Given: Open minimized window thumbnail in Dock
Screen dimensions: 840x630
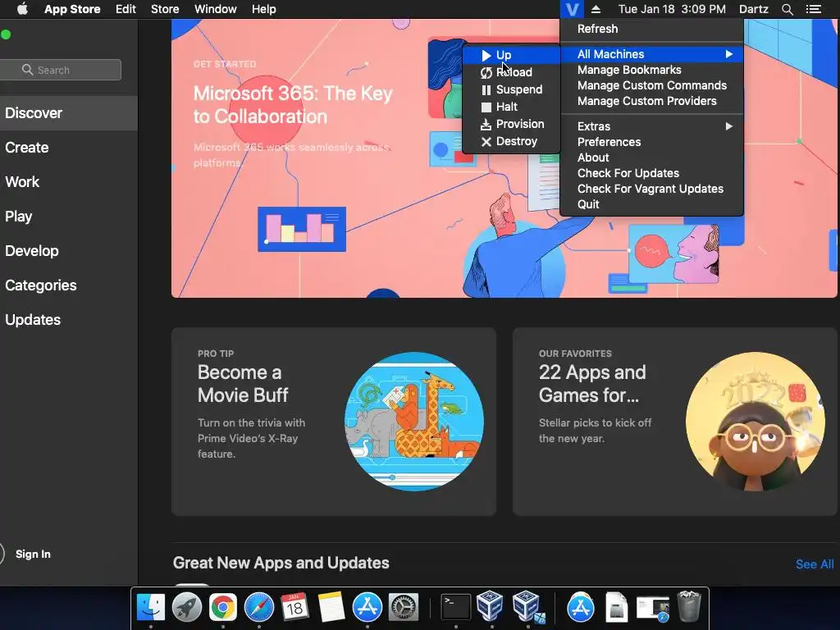Looking at the screenshot, I should pyautogui.click(x=652, y=609).
